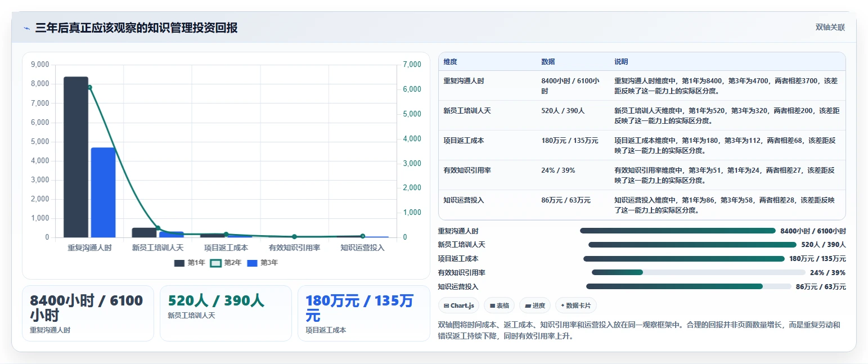Click the 8400小时 / 6100小时 data card

pos(88,313)
